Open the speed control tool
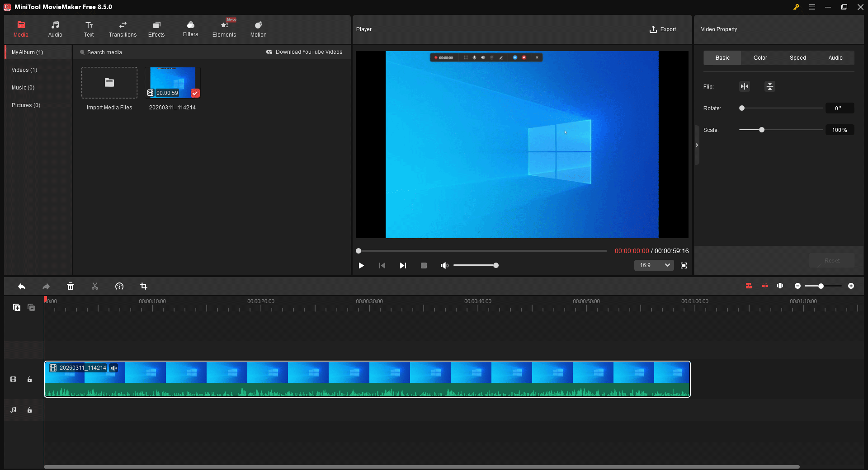Image resolution: width=868 pixels, height=470 pixels. [119, 286]
